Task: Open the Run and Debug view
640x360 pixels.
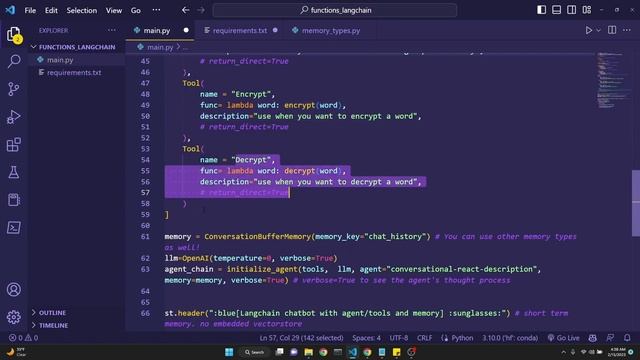Action: pos(14,117)
